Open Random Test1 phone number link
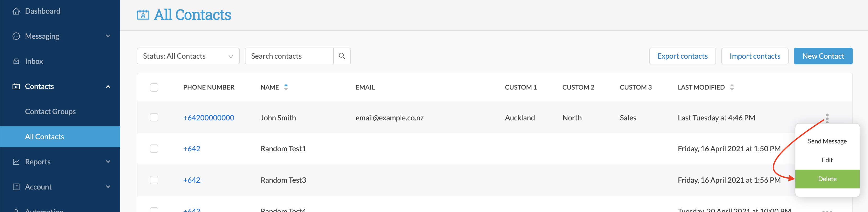This screenshot has height=212, width=868. [x=191, y=149]
